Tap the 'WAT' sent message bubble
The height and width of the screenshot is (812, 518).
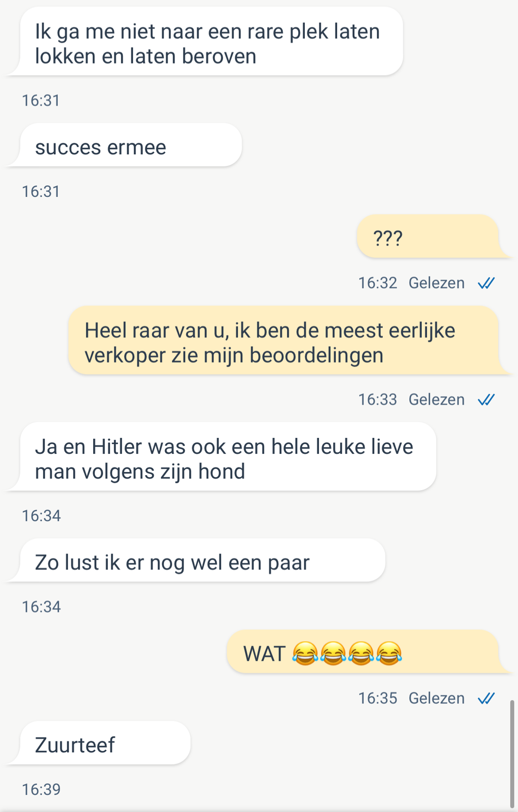tap(369, 651)
